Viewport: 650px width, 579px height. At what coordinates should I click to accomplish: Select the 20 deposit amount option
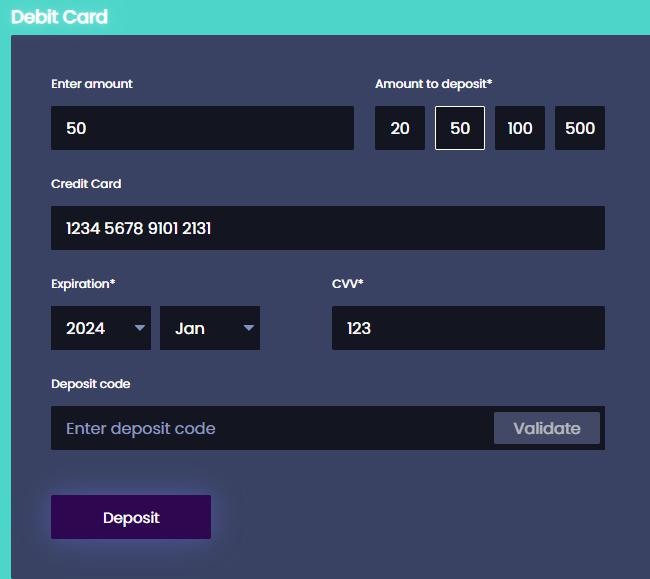click(x=400, y=128)
